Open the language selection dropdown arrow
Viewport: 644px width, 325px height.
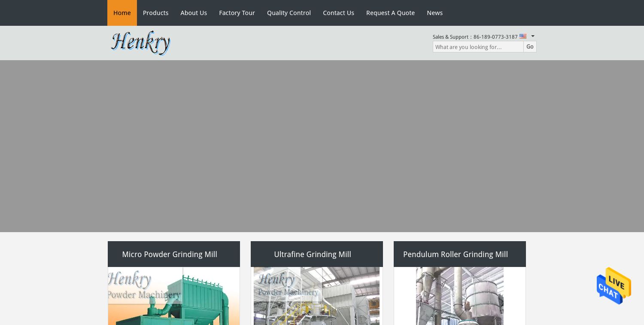tap(532, 37)
